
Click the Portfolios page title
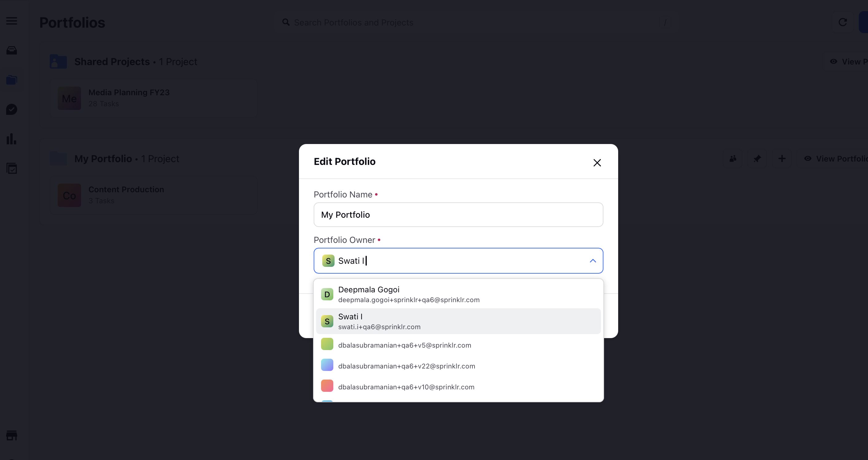click(x=72, y=23)
